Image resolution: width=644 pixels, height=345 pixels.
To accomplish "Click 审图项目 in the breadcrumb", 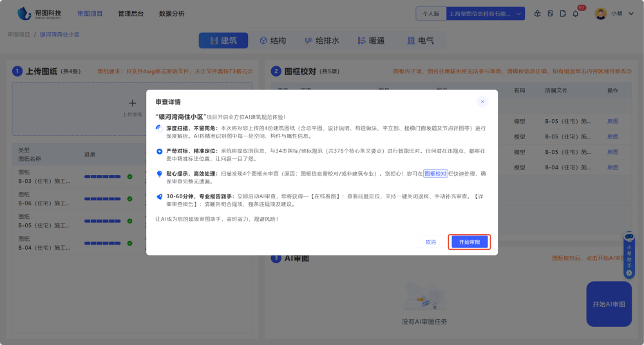I will (19, 34).
